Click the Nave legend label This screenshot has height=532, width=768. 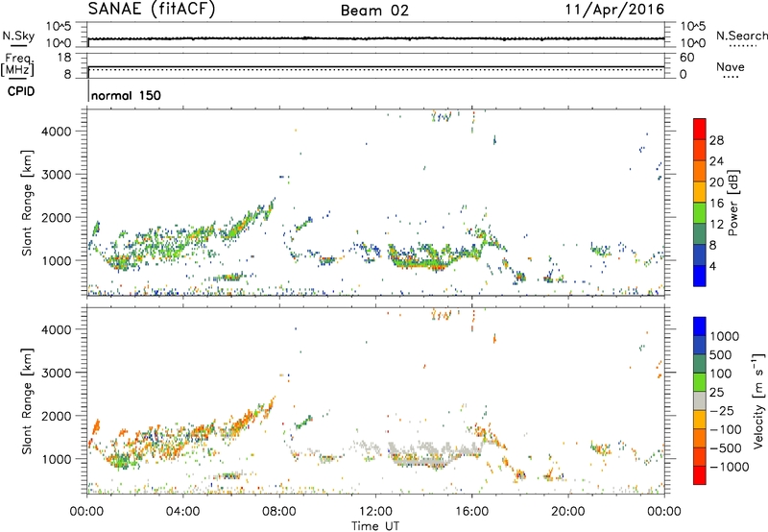pos(731,66)
